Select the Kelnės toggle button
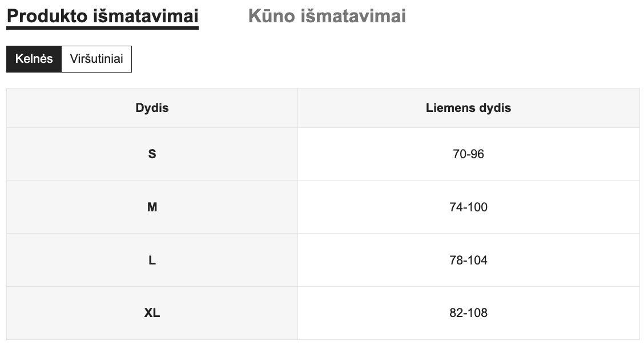Image resolution: width=644 pixels, height=345 pixels. point(34,59)
